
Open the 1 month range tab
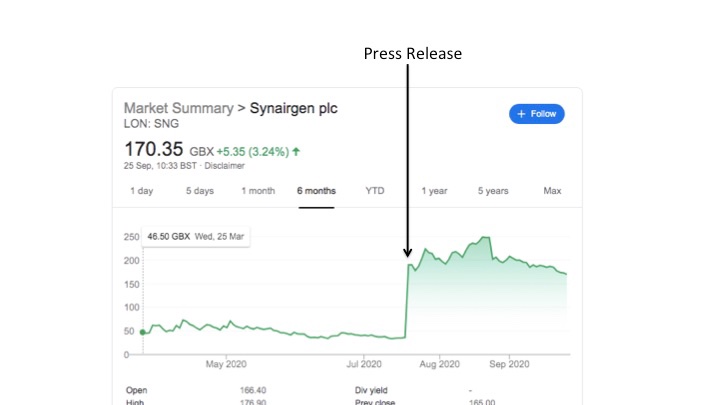point(258,191)
